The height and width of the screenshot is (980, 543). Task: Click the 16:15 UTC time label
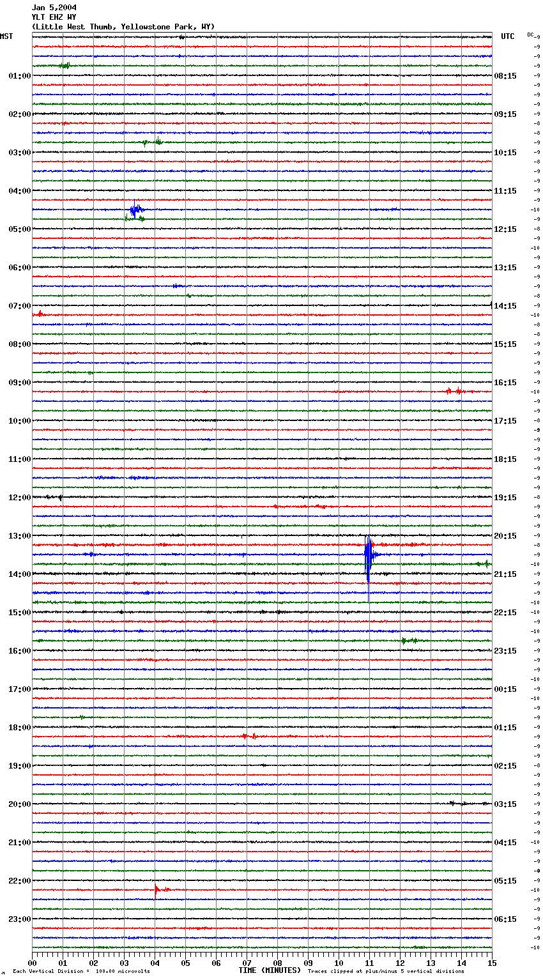pos(505,383)
